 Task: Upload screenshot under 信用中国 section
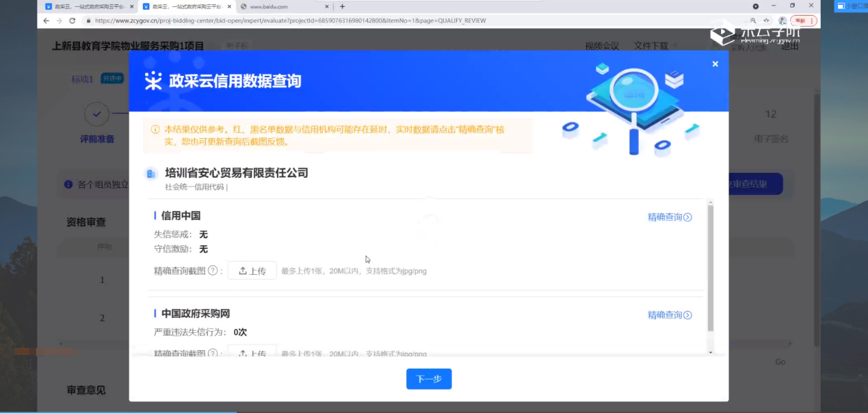(x=252, y=271)
